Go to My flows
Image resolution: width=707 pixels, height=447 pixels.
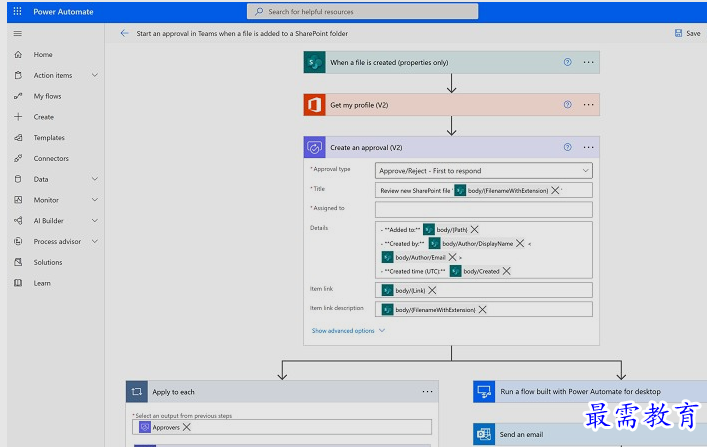click(47, 96)
